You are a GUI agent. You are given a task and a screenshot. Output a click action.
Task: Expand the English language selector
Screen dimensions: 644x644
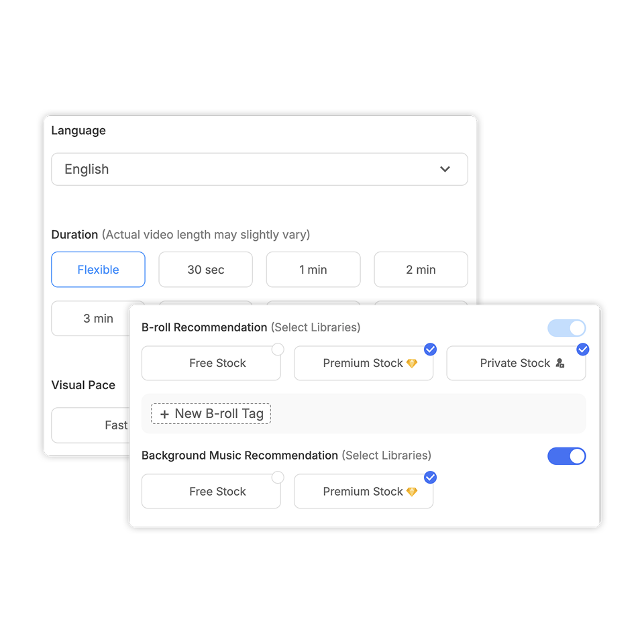click(x=260, y=169)
